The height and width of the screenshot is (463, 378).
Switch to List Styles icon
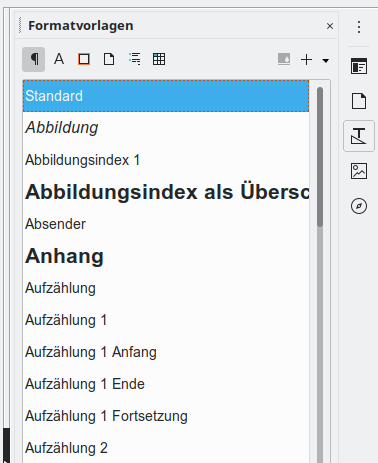(134, 59)
